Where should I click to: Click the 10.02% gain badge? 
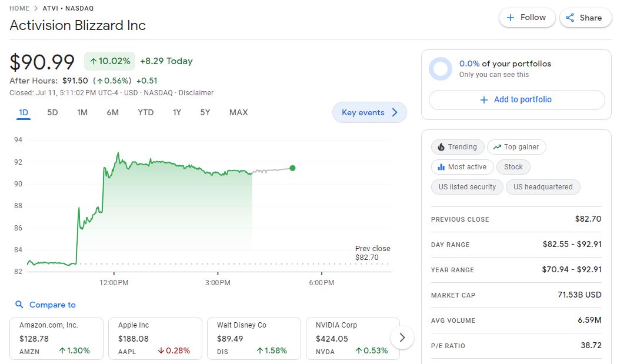[x=110, y=61]
